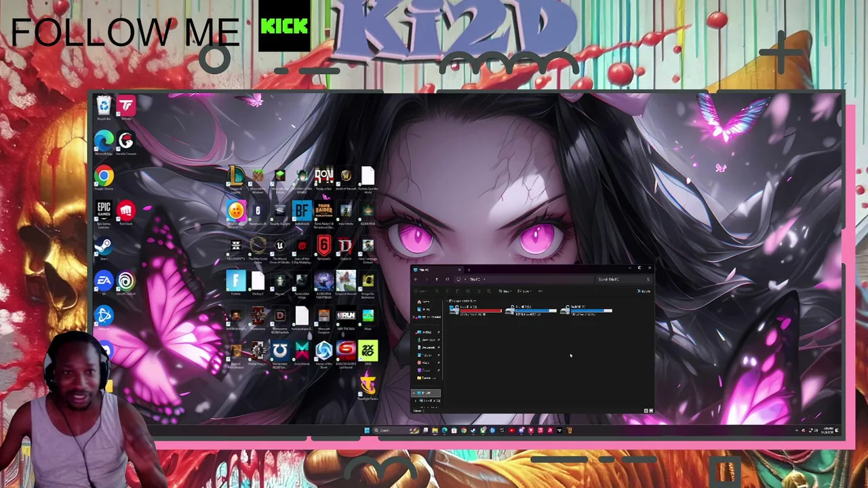This screenshot has height=488, width=868.
Task: Launch the Dead by Daylight shortcut
Action: pos(279,213)
